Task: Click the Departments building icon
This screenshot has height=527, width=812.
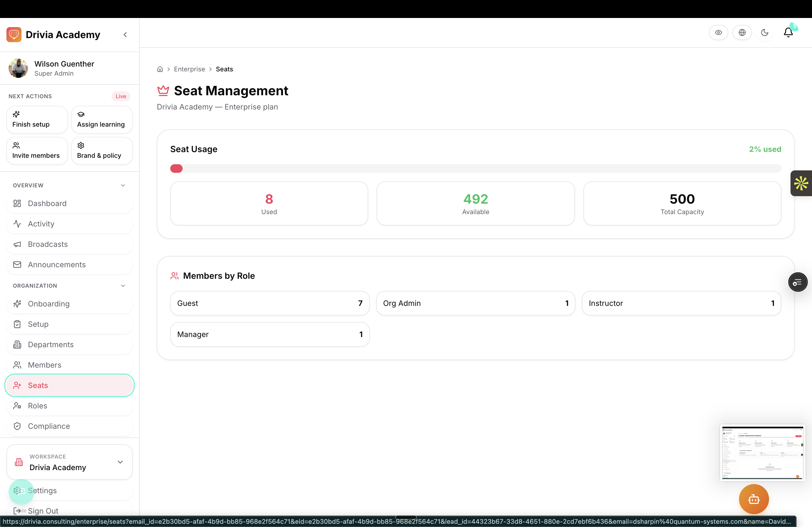Action: tap(17, 345)
